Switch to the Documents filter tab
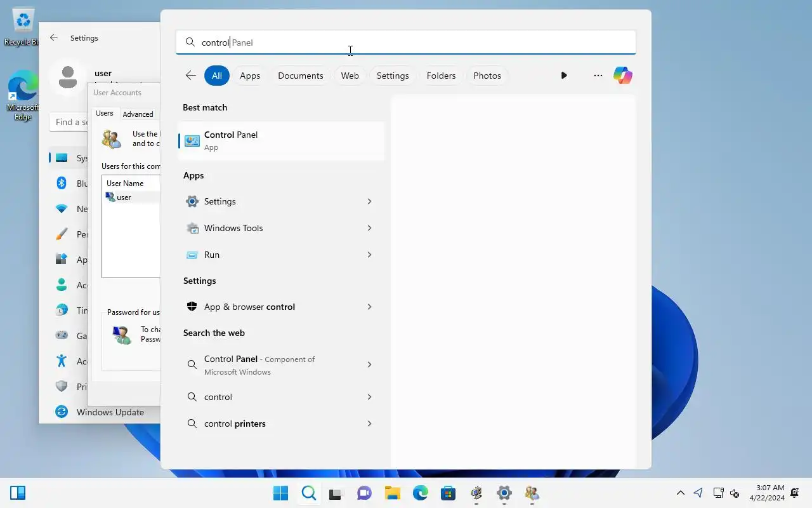 300,76
